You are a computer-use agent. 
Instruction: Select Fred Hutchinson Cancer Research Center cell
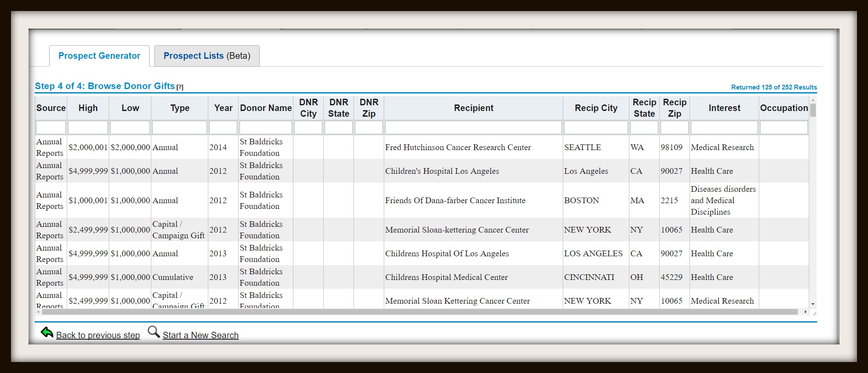[x=473, y=147]
